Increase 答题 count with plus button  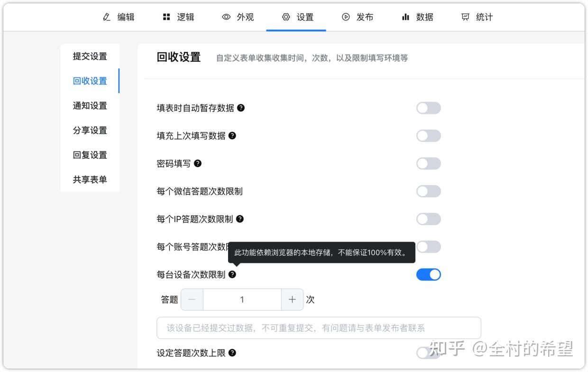click(x=292, y=299)
